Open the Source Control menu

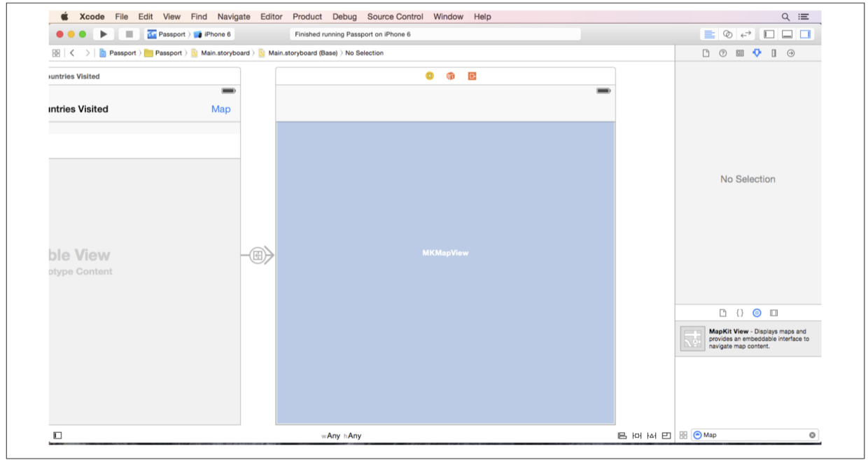tap(395, 17)
